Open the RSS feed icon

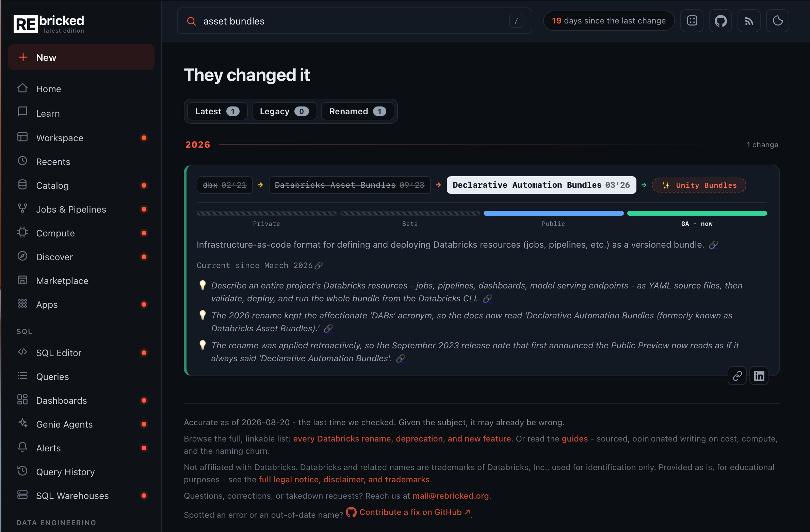pyautogui.click(x=749, y=21)
